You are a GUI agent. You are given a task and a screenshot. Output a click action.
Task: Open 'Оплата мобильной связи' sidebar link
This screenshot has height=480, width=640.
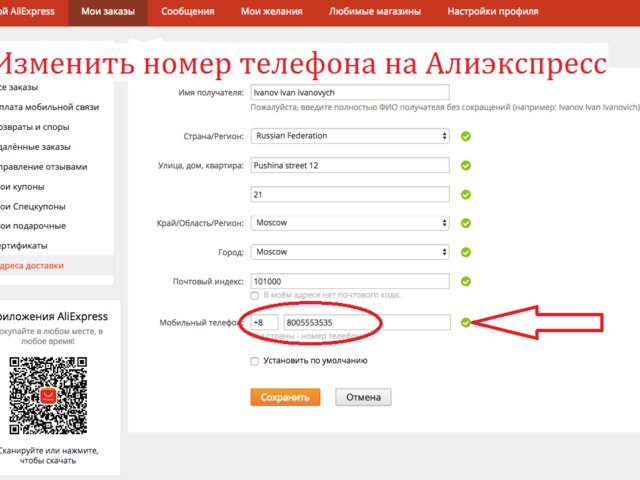point(49,107)
